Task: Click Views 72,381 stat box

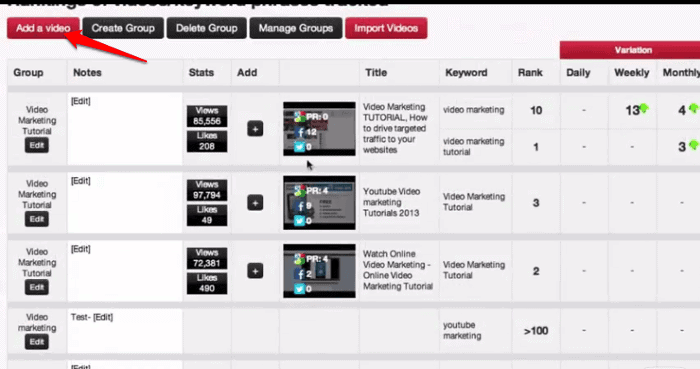Action: [207, 258]
